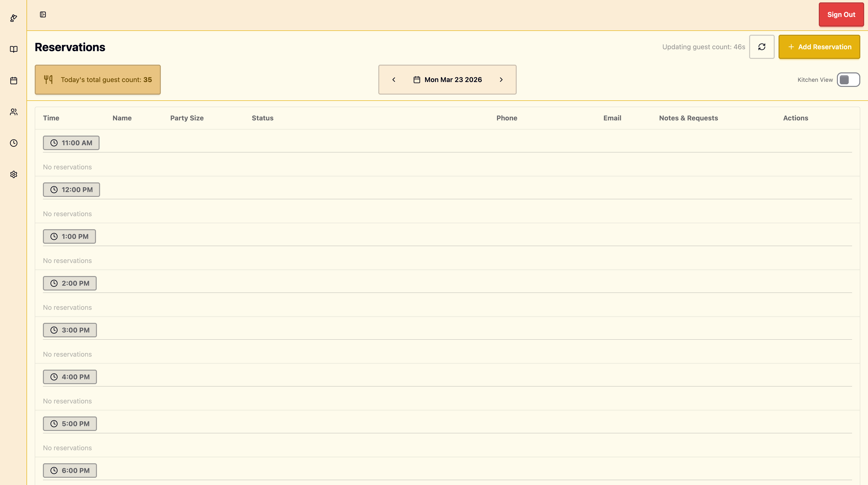
Task: Open the restaurant logo home icon
Action: pos(14,18)
